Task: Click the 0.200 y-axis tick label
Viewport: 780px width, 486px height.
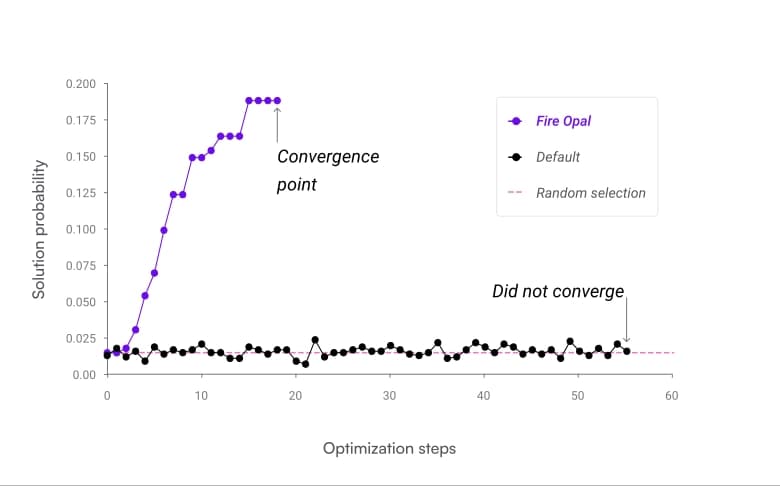Action: point(81,84)
